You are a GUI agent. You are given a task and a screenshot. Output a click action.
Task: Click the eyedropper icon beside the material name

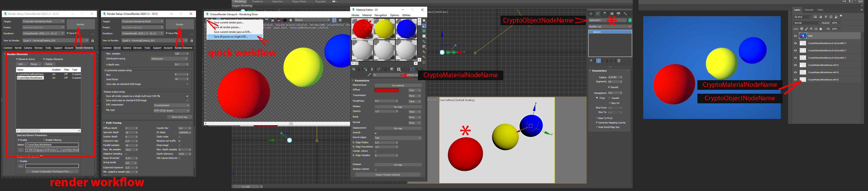369,75
